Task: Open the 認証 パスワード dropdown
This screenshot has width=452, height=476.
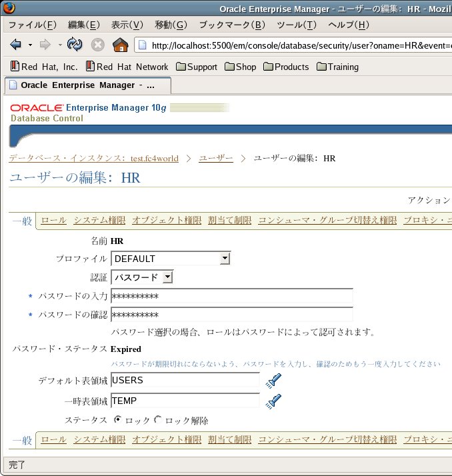Action: pos(142,277)
